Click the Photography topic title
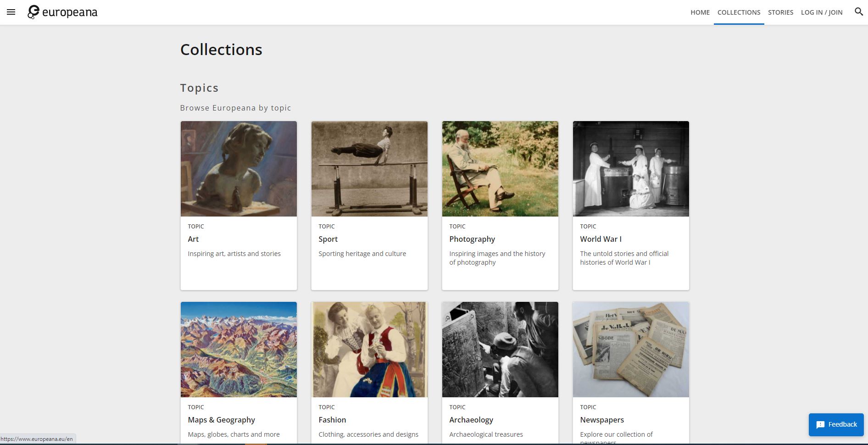 (472, 239)
